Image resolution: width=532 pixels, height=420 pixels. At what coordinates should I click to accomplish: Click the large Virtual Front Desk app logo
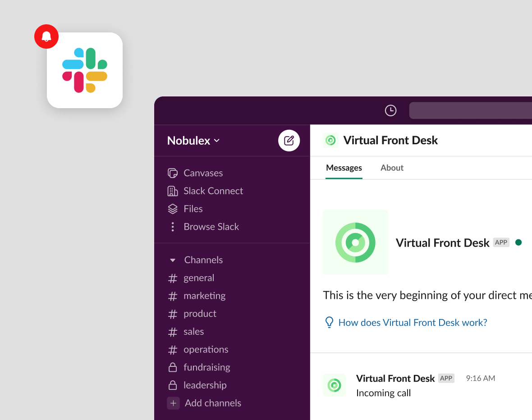coord(355,242)
